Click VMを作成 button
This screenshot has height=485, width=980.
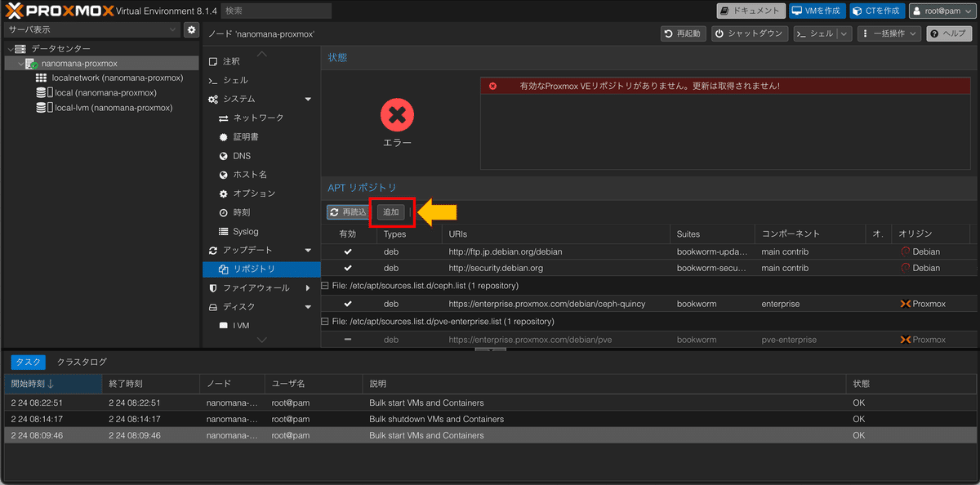[817, 11]
